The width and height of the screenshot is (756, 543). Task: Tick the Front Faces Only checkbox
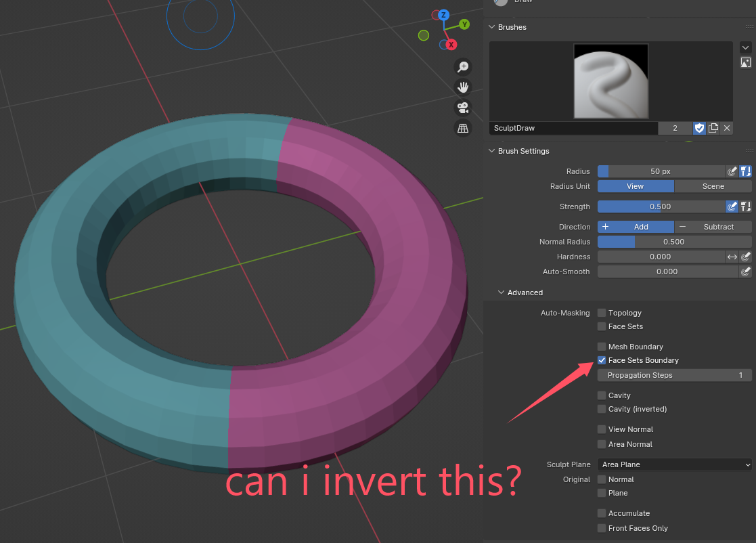[602, 528]
